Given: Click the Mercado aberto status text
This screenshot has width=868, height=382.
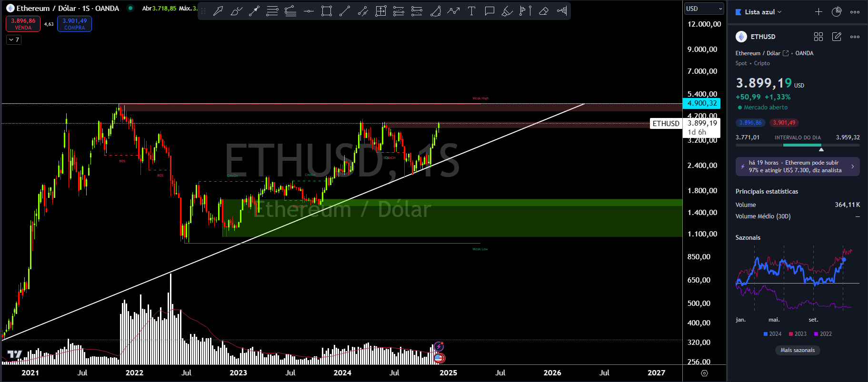Looking at the screenshot, I should (x=766, y=108).
